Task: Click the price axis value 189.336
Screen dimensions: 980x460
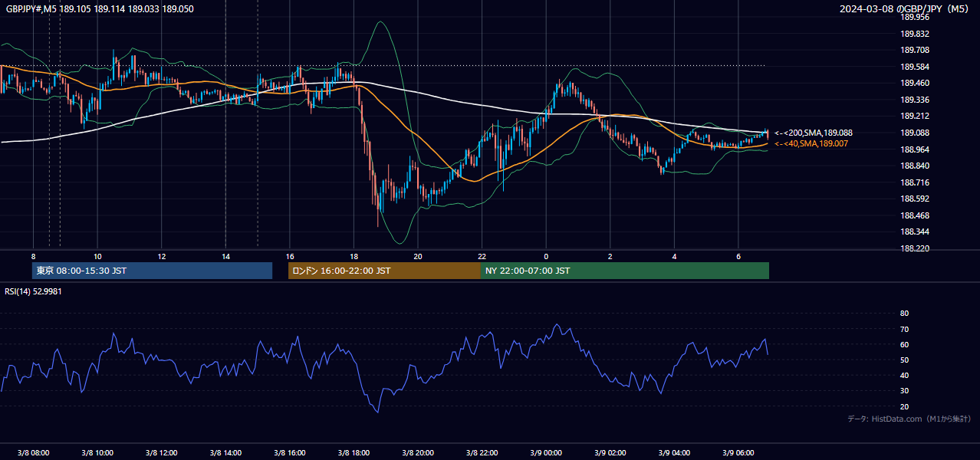Action: click(x=915, y=100)
